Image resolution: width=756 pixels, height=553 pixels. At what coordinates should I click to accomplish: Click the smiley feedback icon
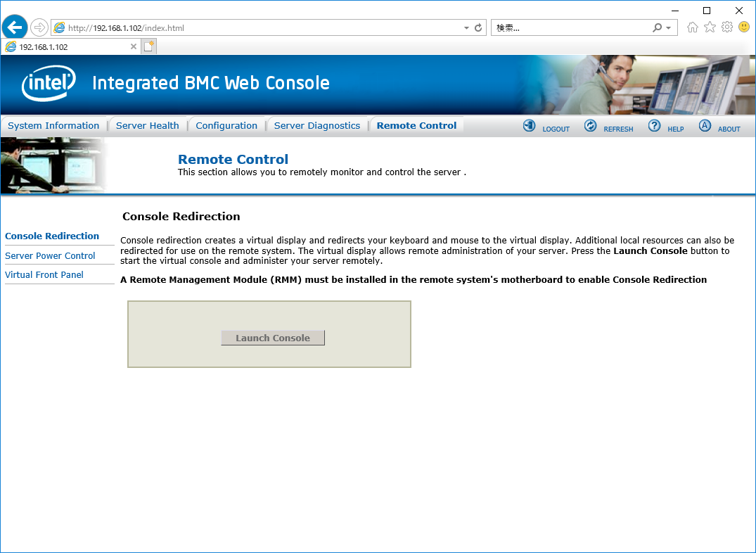pos(745,27)
